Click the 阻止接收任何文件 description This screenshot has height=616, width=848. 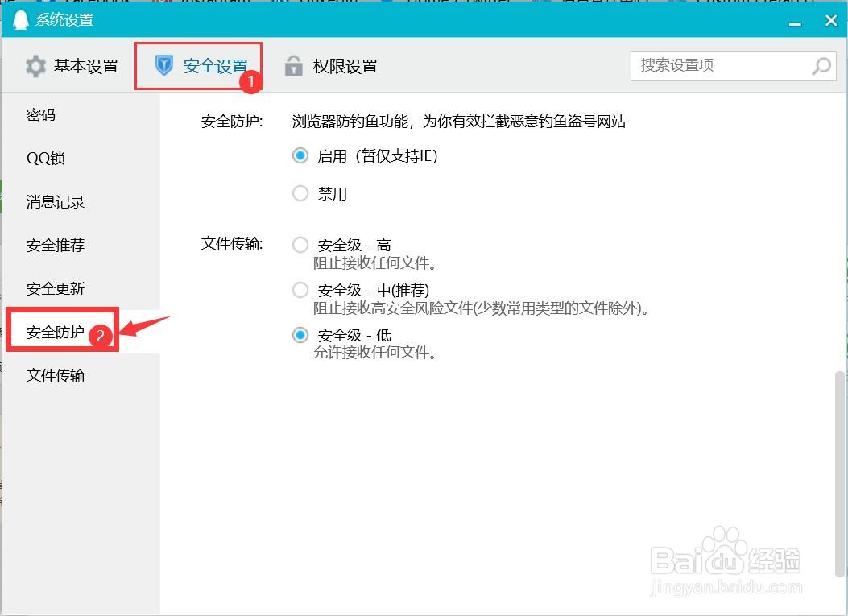(374, 263)
